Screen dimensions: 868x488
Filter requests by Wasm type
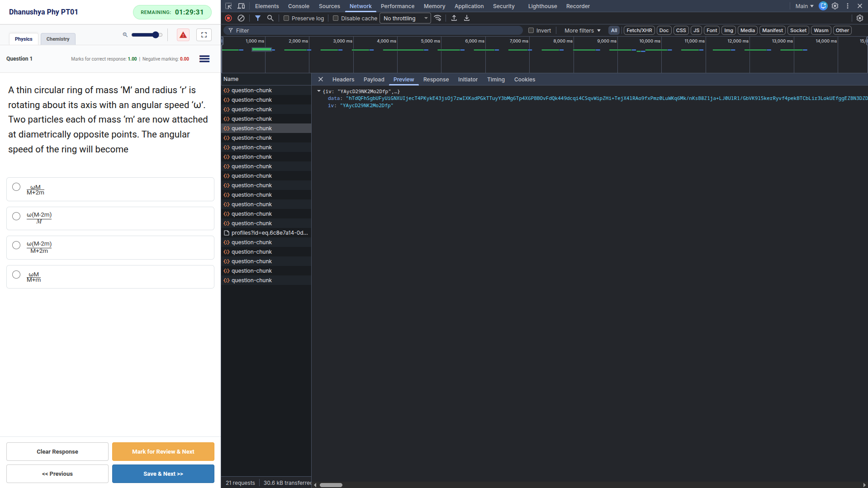[x=821, y=30]
